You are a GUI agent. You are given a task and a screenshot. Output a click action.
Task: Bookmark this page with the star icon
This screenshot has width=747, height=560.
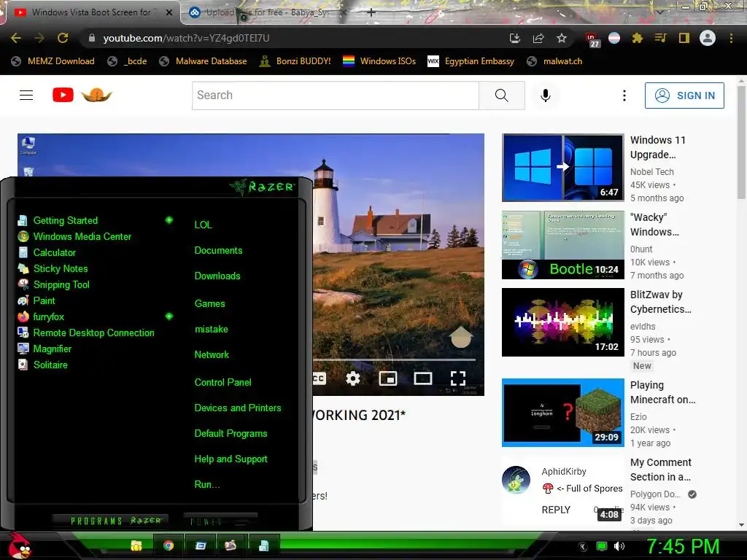pyautogui.click(x=562, y=38)
